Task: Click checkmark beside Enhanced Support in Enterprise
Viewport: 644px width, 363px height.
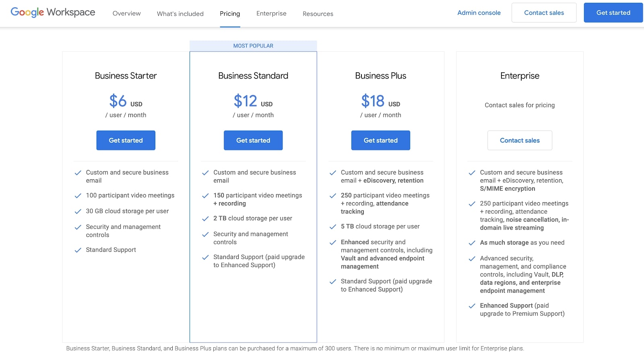Action: coord(472,306)
